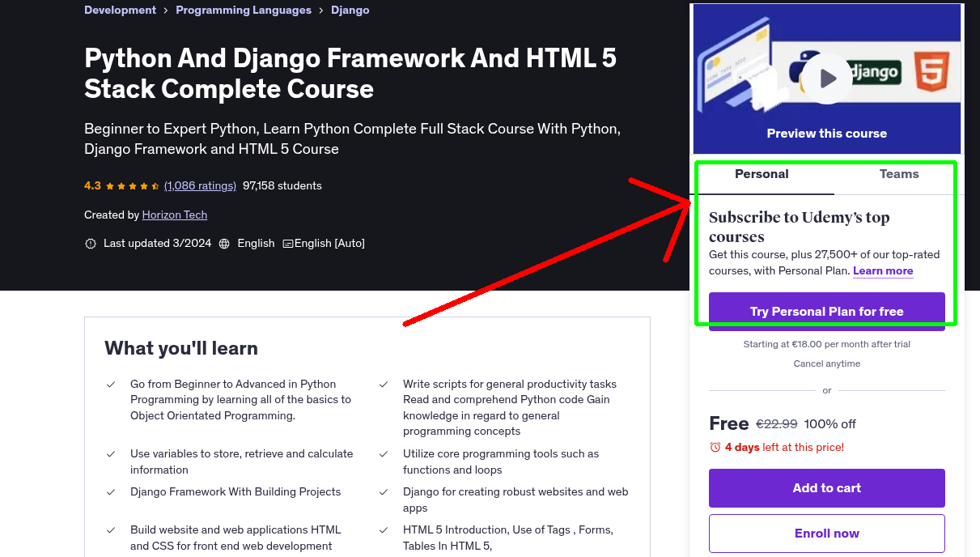Click the globe language icon
The width and height of the screenshot is (980, 557).
[224, 244]
